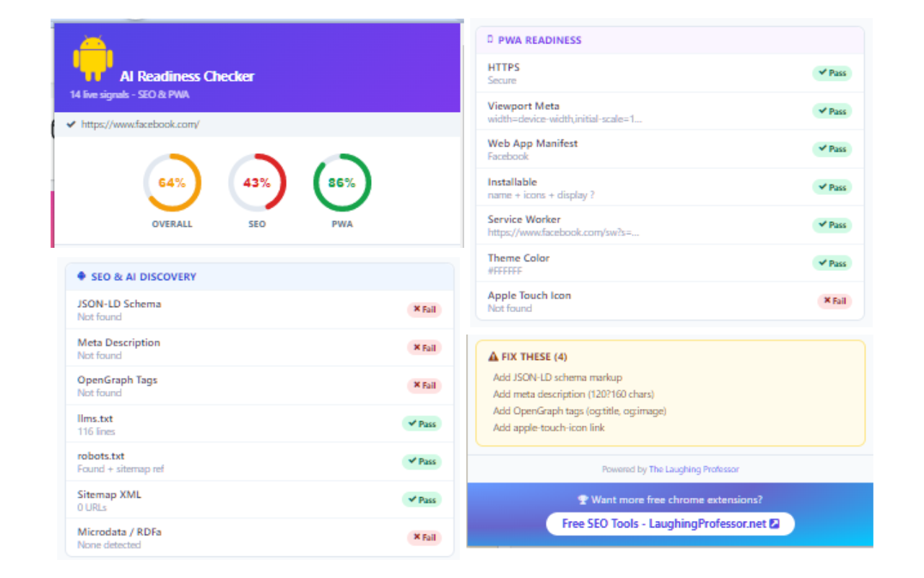Click the 'Found + sitemap ref' value
924x578 pixels.
coord(121,469)
